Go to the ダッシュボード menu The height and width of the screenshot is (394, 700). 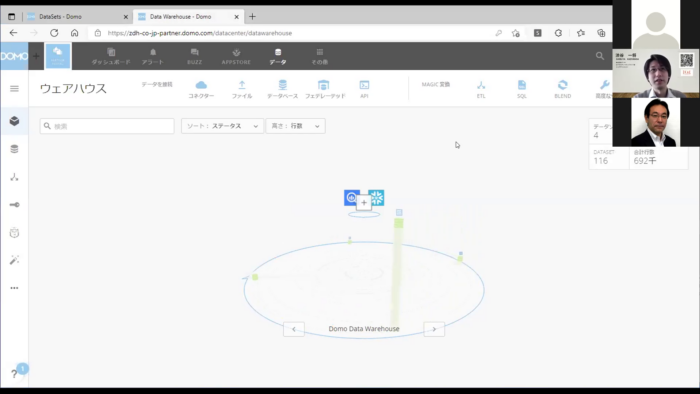[111, 57]
